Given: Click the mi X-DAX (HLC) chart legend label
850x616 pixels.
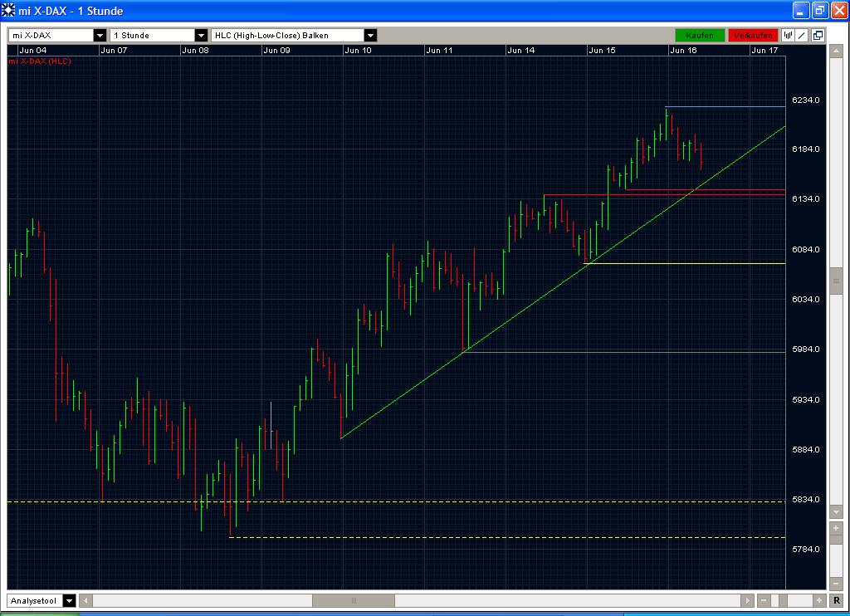Looking at the screenshot, I should pos(40,61).
